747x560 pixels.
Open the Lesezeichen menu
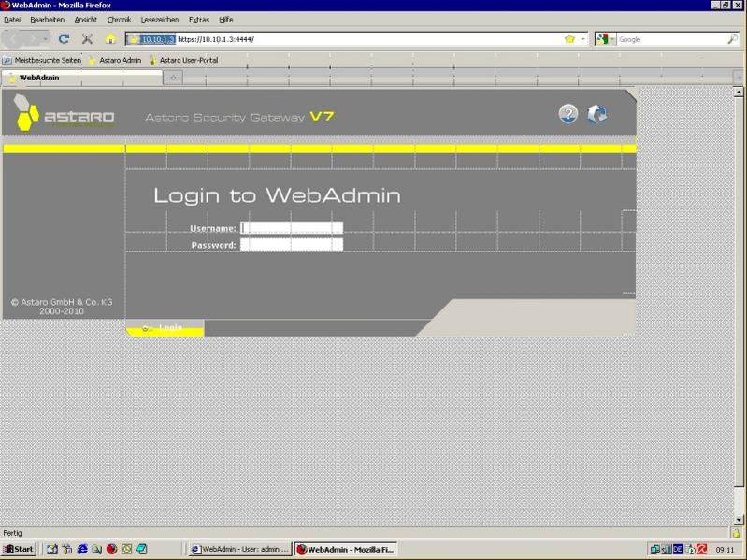[159, 20]
